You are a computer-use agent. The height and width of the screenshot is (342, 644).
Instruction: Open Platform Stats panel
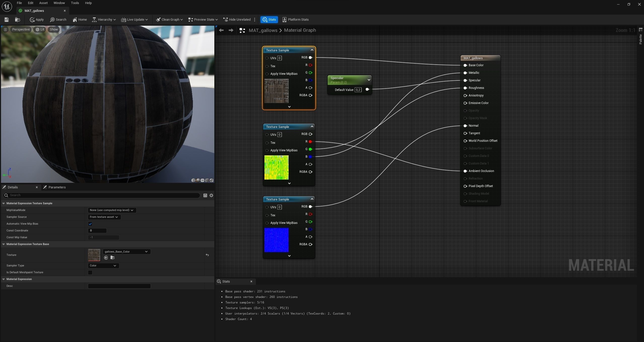[295, 19]
